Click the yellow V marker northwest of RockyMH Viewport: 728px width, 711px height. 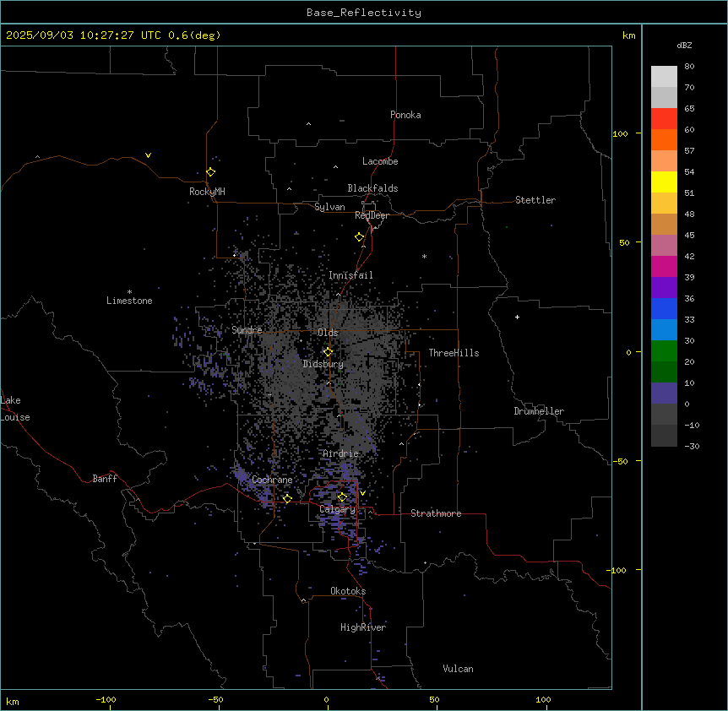pyautogui.click(x=148, y=155)
